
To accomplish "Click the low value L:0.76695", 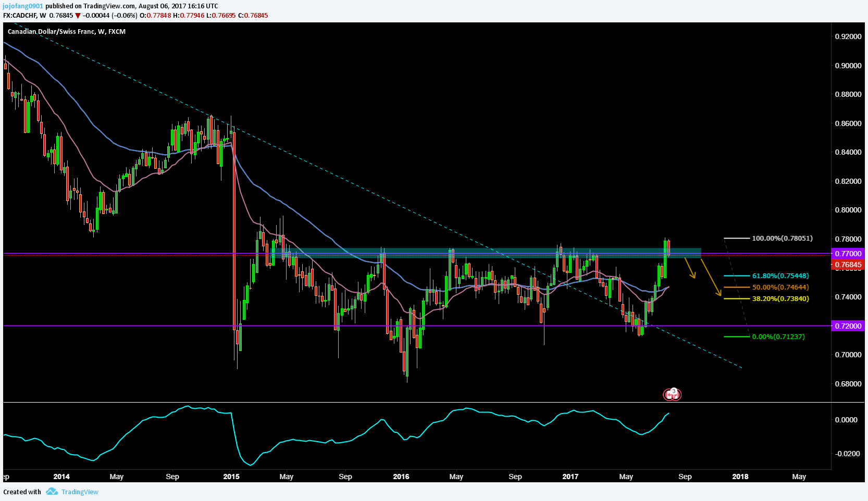I will click(x=221, y=16).
